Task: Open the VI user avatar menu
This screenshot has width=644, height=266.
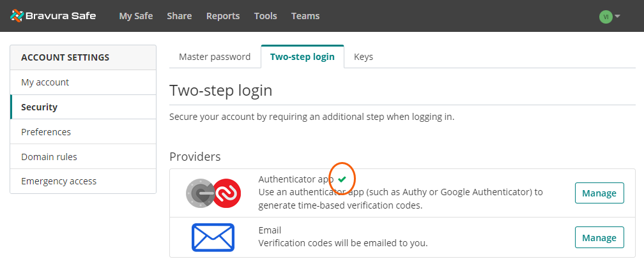Action: click(606, 17)
